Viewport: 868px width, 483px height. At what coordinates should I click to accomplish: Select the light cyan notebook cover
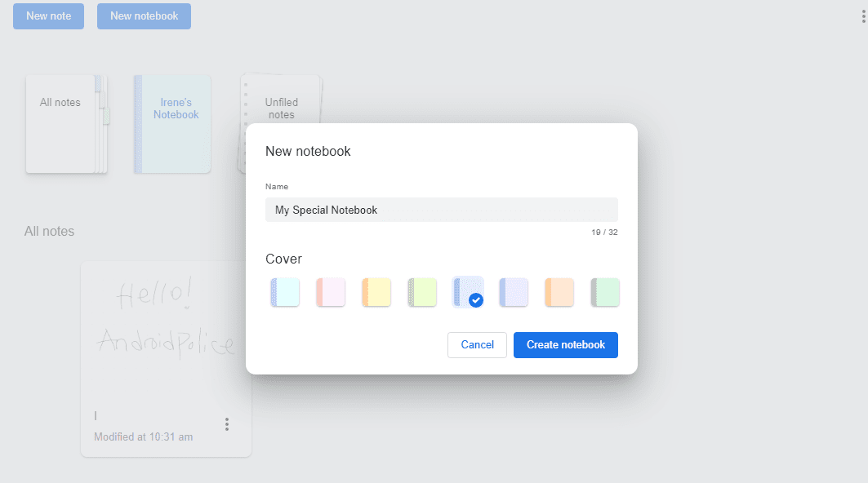coord(285,292)
